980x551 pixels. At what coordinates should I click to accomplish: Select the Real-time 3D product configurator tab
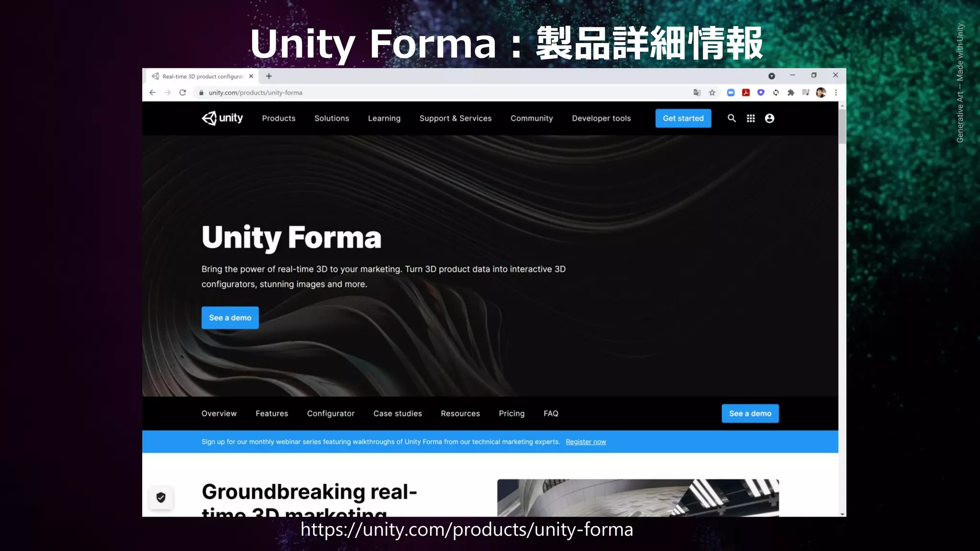click(201, 76)
